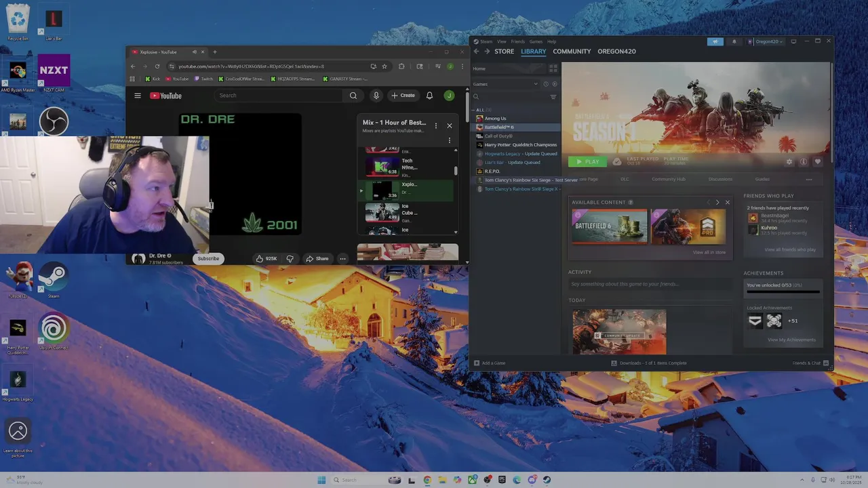Toggle recent-activity clock filter in Steam library
The image size is (868, 488).
(x=545, y=84)
